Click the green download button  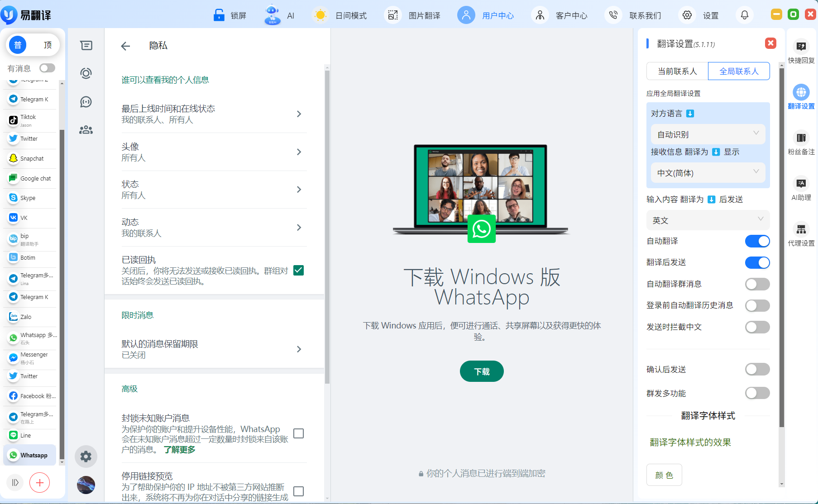[x=482, y=371]
